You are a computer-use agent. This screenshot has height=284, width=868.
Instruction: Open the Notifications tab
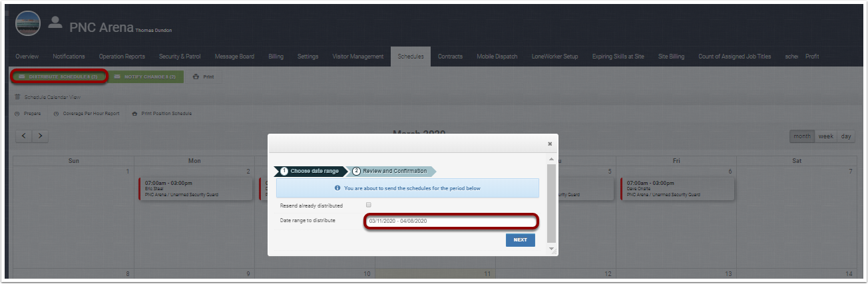(69, 57)
